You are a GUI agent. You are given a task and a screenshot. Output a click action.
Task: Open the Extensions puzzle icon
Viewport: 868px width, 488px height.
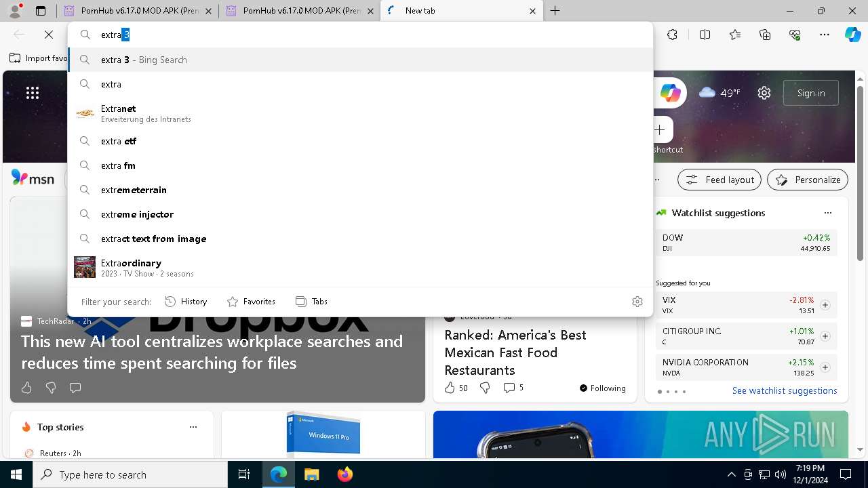click(x=672, y=35)
